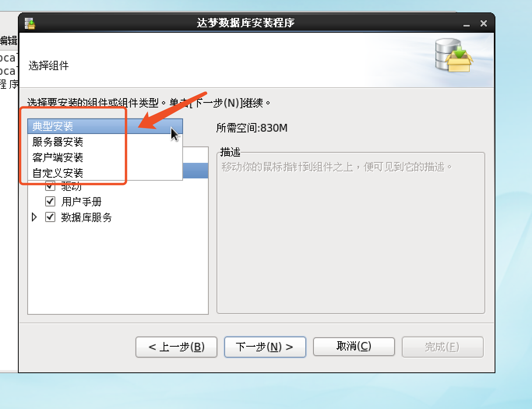The width and height of the screenshot is (532, 409).
Task: Toggle the 数据库服务 checkbox
Action: pyautogui.click(x=50, y=217)
